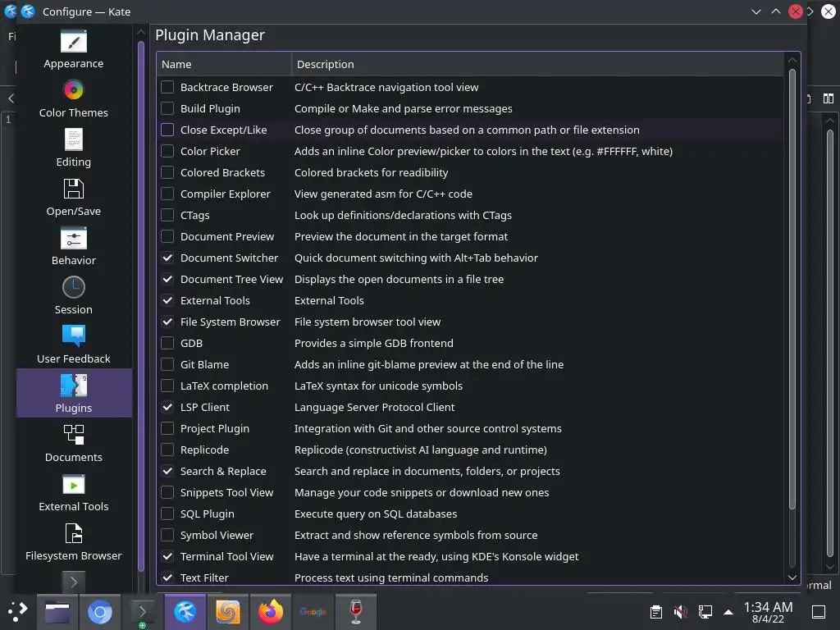This screenshot has height=630, width=840.
Task: Disable the Document Switcher plugin
Action: tap(167, 258)
